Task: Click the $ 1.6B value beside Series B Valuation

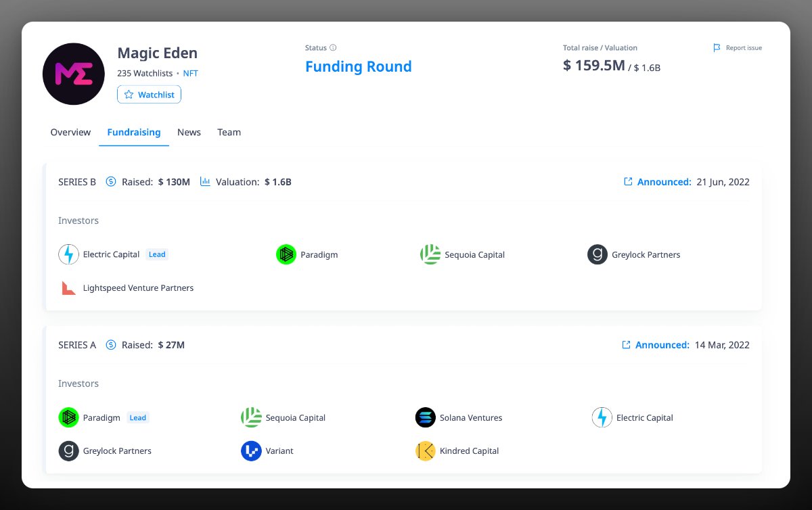Action: point(278,182)
